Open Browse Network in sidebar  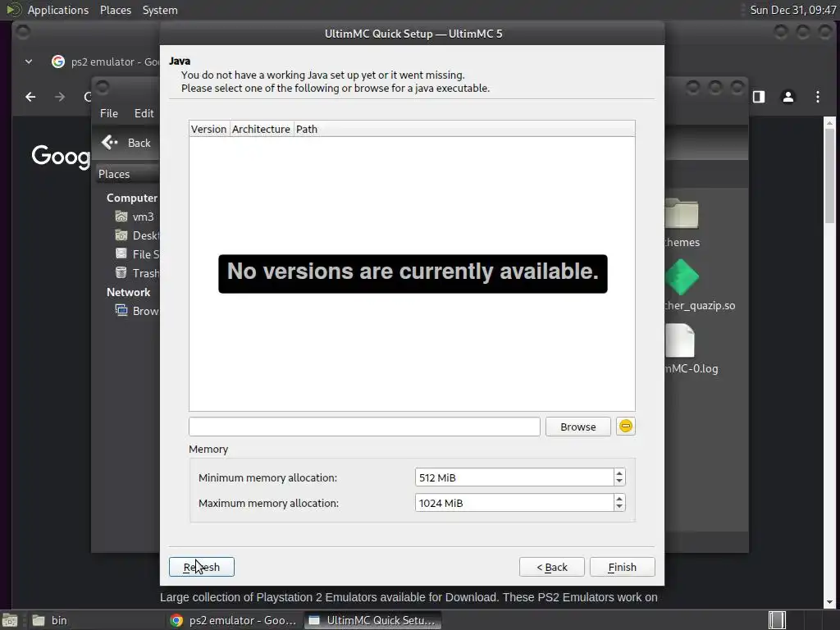point(137,311)
